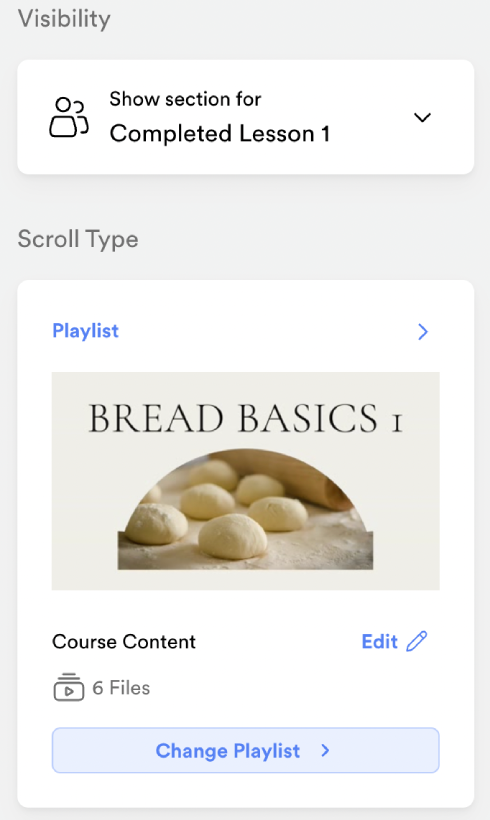Viewport: 490px width, 820px height.
Task: Open the Playlist link
Action: [86, 331]
